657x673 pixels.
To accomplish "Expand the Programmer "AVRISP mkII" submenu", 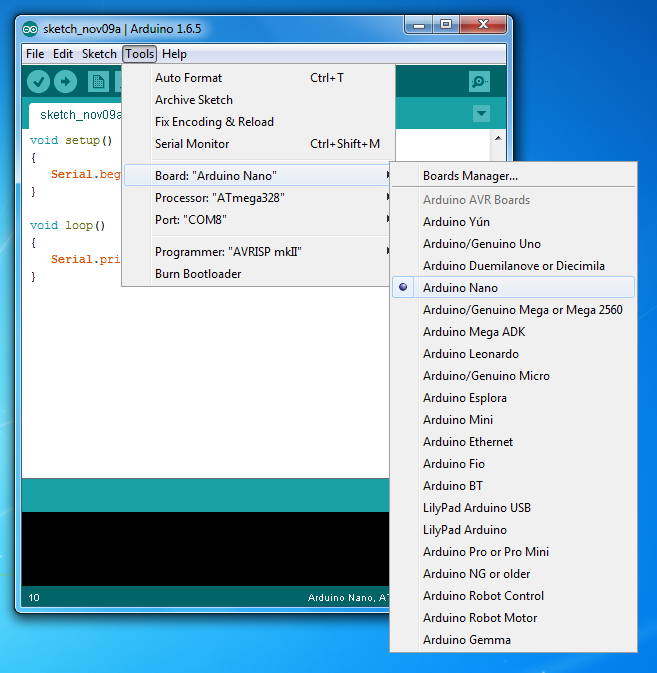I will click(257, 252).
